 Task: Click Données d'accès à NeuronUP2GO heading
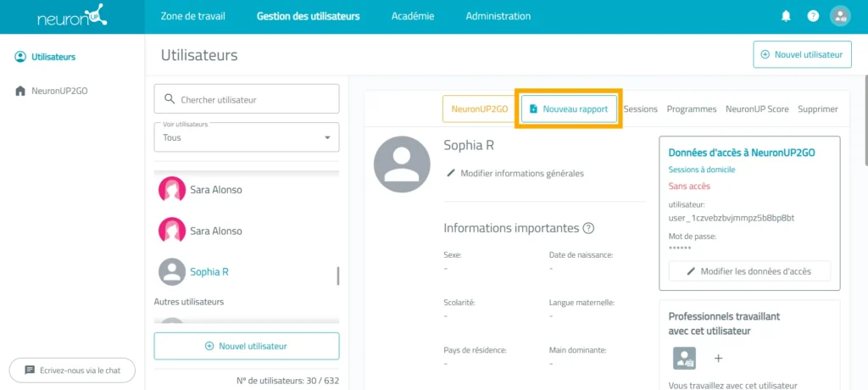[x=742, y=153]
